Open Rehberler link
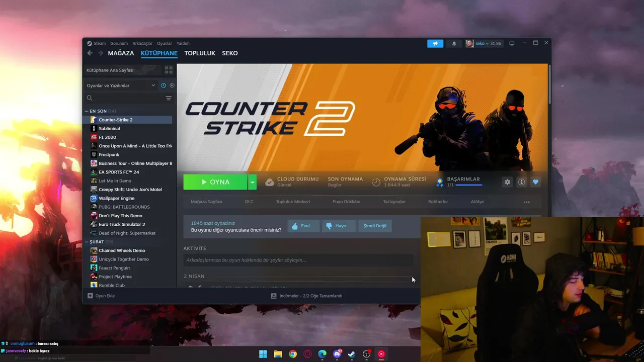644x362 pixels. tap(438, 202)
